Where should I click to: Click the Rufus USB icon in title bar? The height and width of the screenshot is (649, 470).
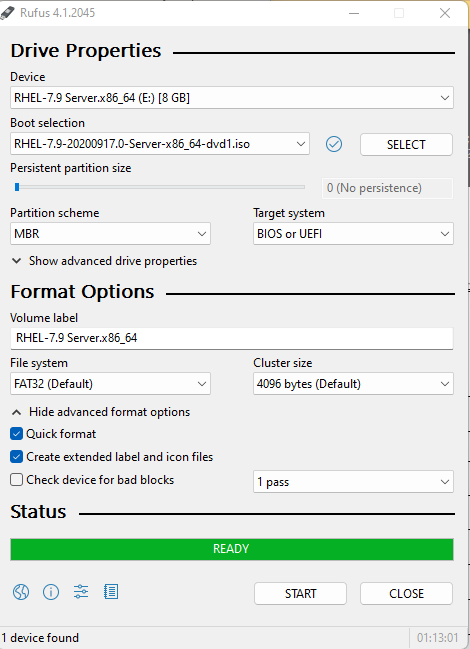coord(7,13)
